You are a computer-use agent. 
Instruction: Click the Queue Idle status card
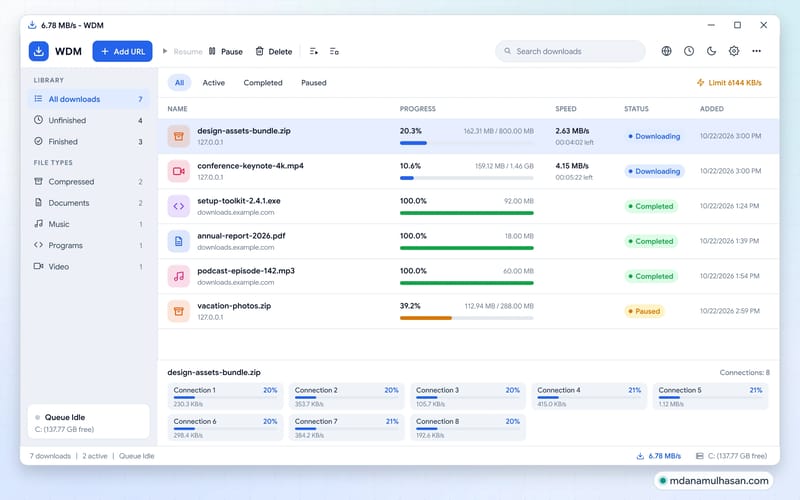click(x=89, y=422)
